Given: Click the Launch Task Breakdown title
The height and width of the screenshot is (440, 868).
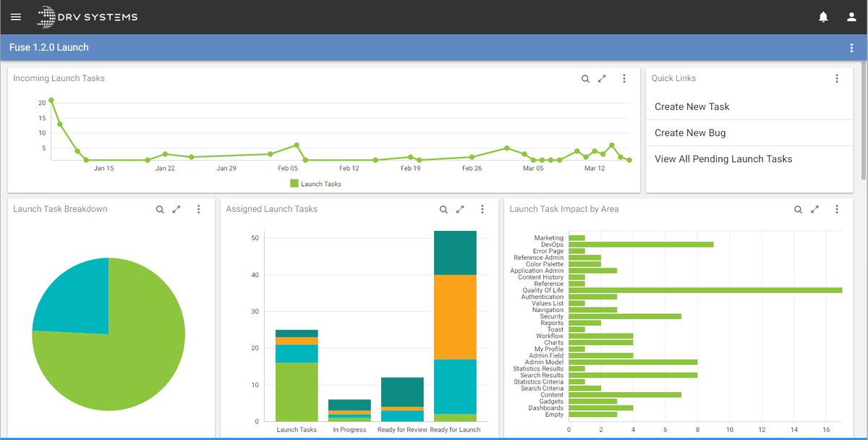Looking at the screenshot, I should pyautogui.click(x=60, y=209).
